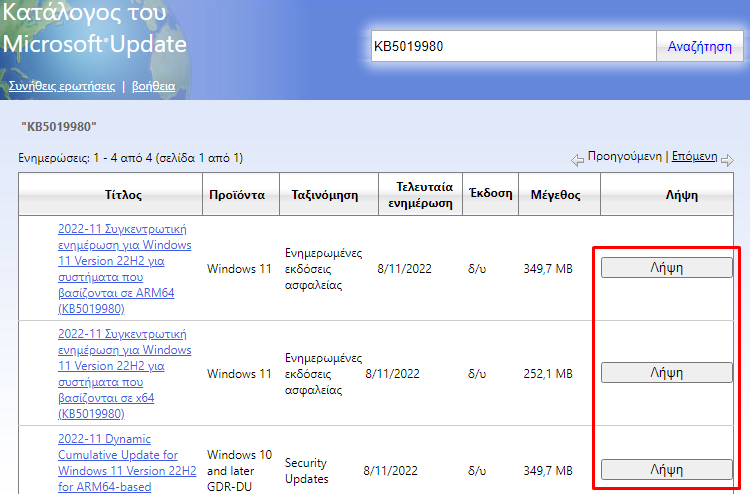Image resolution: width=750 pixels, height=494 pixels.
Task: Go to the Επόμενη next page link
Action: (x=694, y=156)
